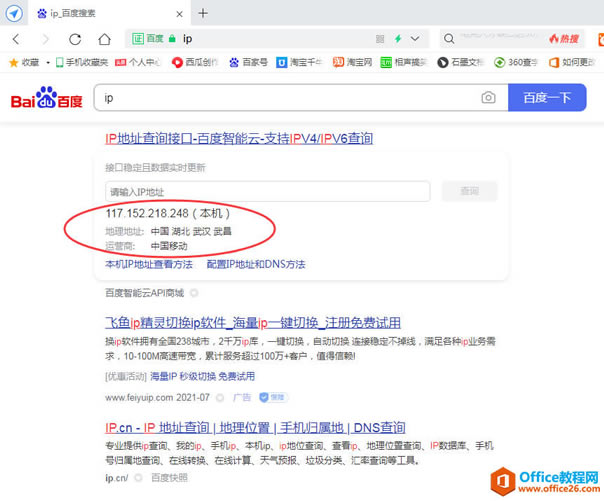
Task: Open IP.cn - IP 地址查询 result title
Action: click(x=255, y=428)
